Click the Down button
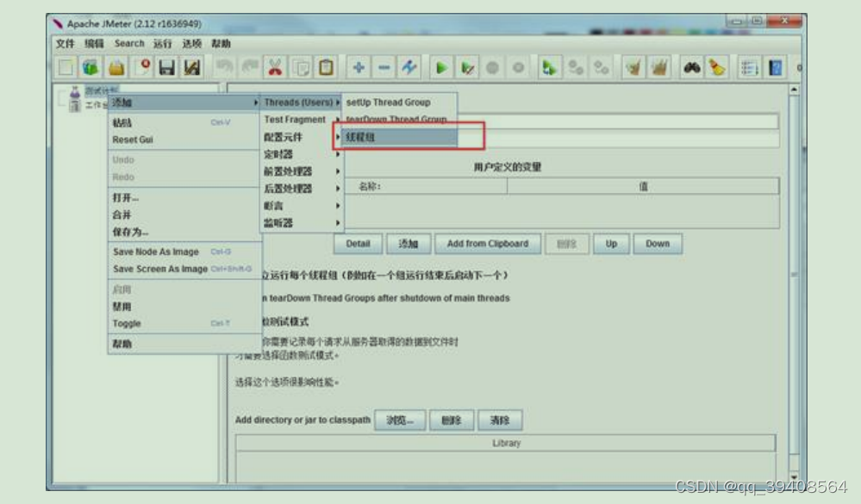This screenshot has width=861, height=504. (658, 244)
